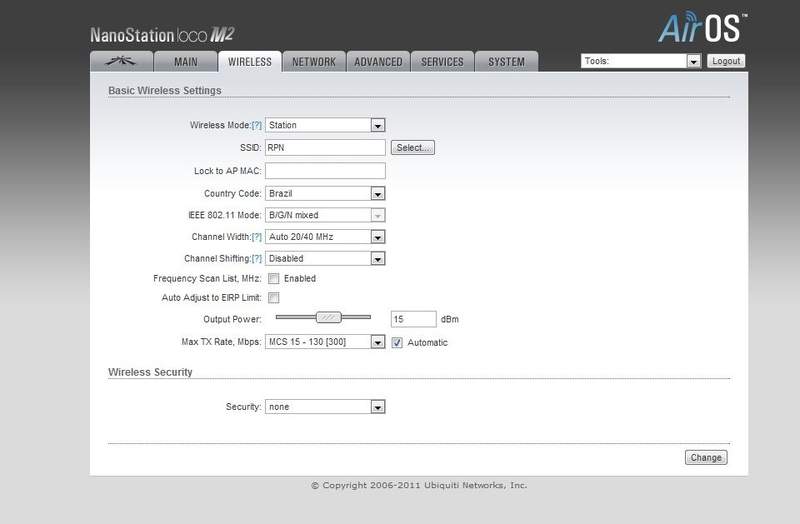Toggle Auto Adjust to EIRP Limit checkbox
800x524 pixels.
[273, 297]
